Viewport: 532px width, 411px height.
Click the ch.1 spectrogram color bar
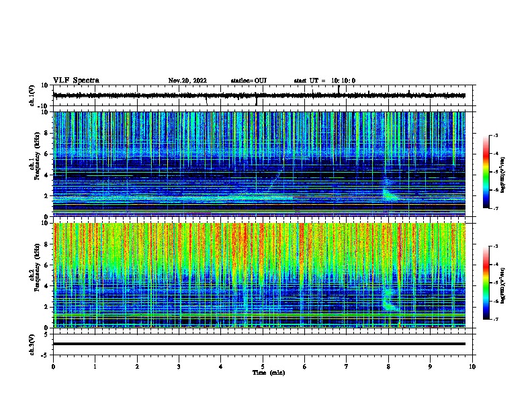point(486,172)
